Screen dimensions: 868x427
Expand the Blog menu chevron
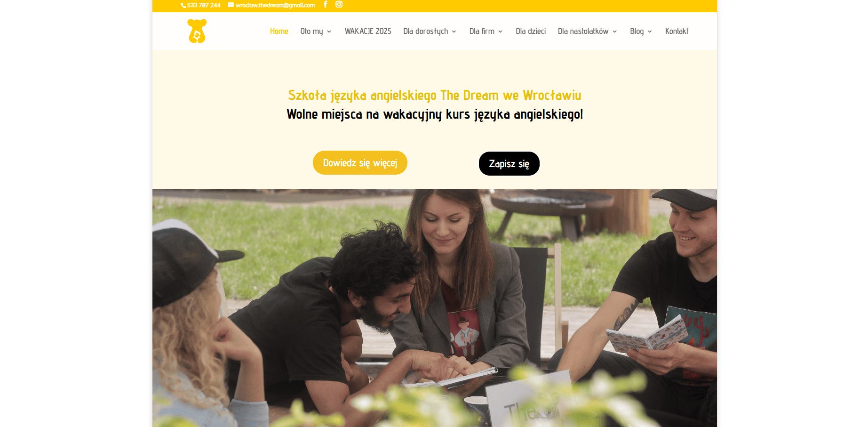pyautogui.click(x=650, y=32)
